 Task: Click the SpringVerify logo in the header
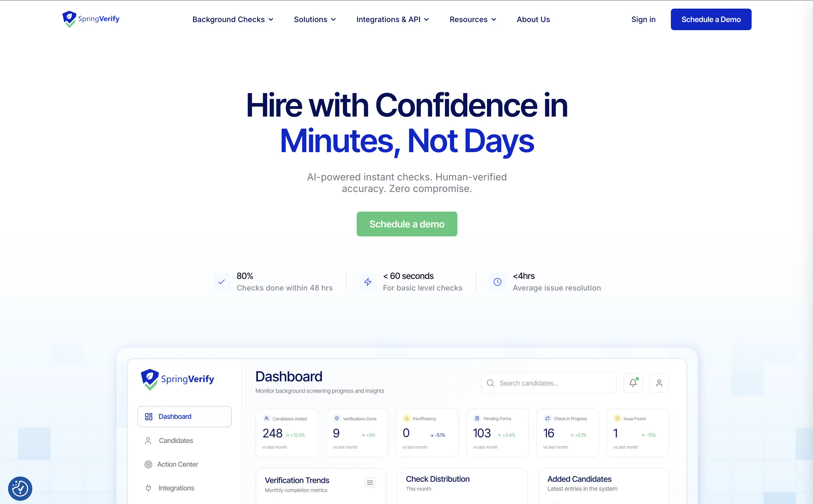[x=91, y=19]
